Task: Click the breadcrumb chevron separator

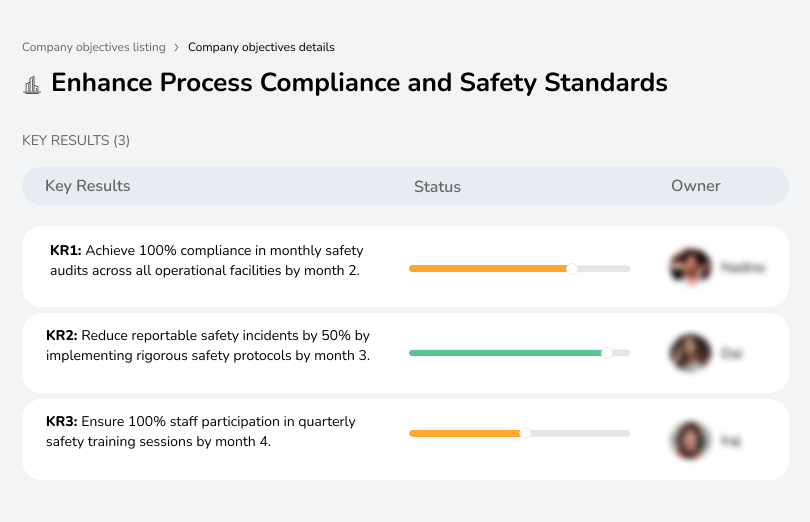Action: click(x=177, y=48)
